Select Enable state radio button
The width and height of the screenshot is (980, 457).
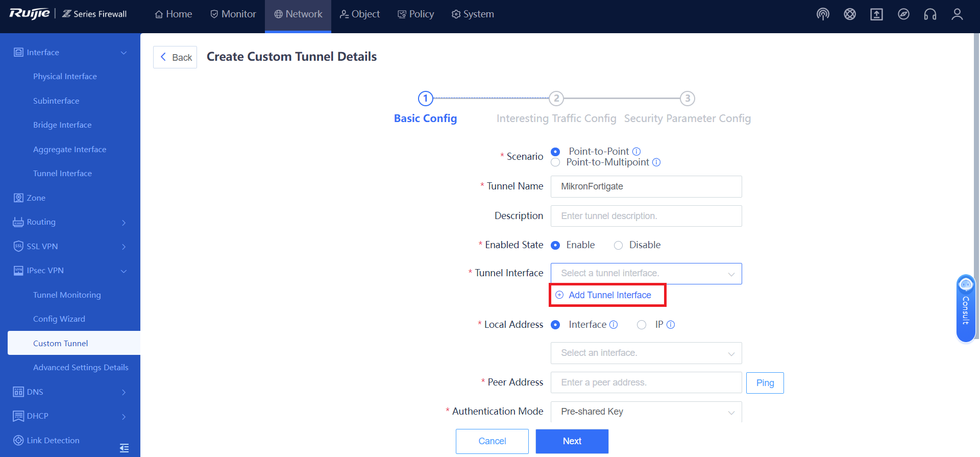pos(555,246)
